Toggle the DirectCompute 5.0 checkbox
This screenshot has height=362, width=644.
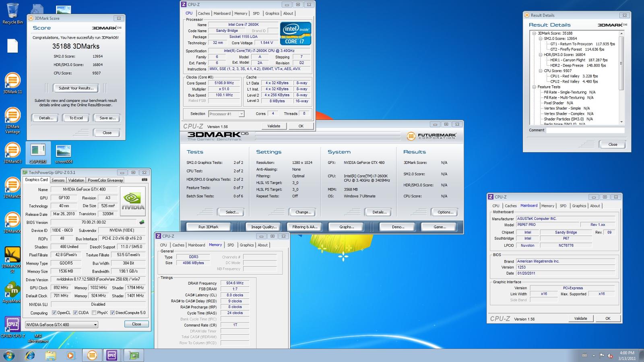coord(112,312)
